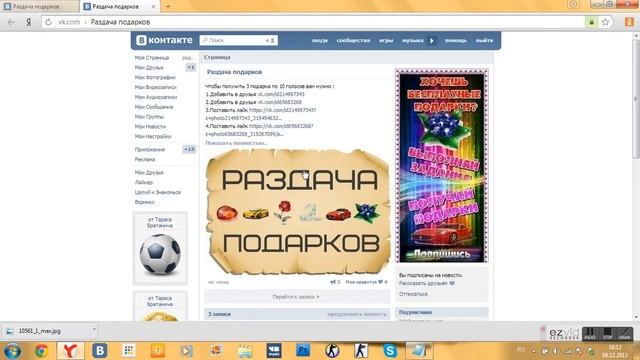Open 'Мои Новости' in the sidebar
Screen dimensions: 640x360
click(150, 127)
